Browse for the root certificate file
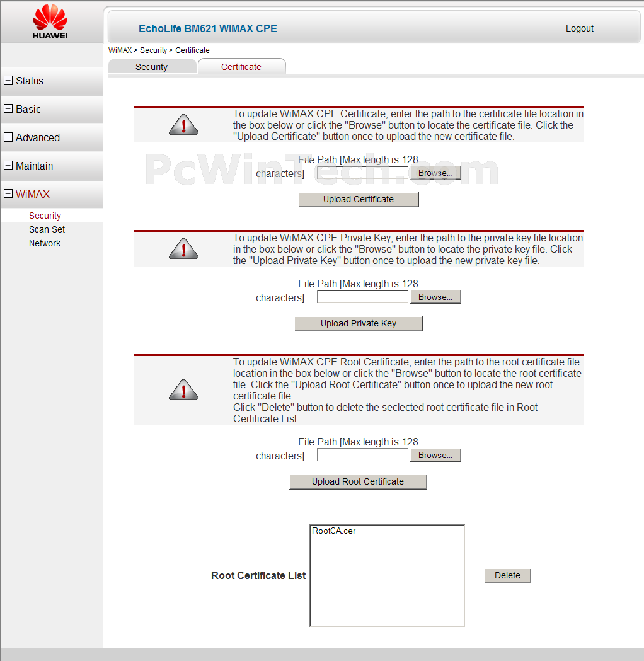Viewport: 644px width, 661px height. (x=435, y=455)
